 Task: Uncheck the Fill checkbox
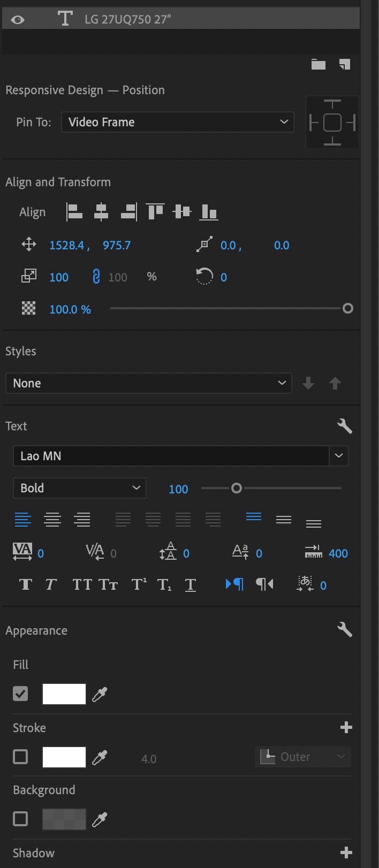(x=20, y=694)
